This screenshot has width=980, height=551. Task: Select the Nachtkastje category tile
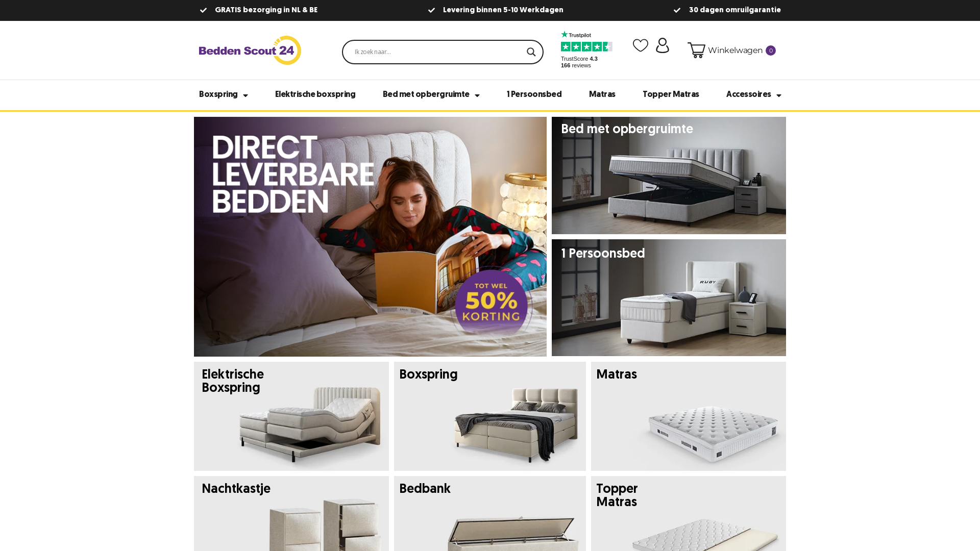(291, 513)
